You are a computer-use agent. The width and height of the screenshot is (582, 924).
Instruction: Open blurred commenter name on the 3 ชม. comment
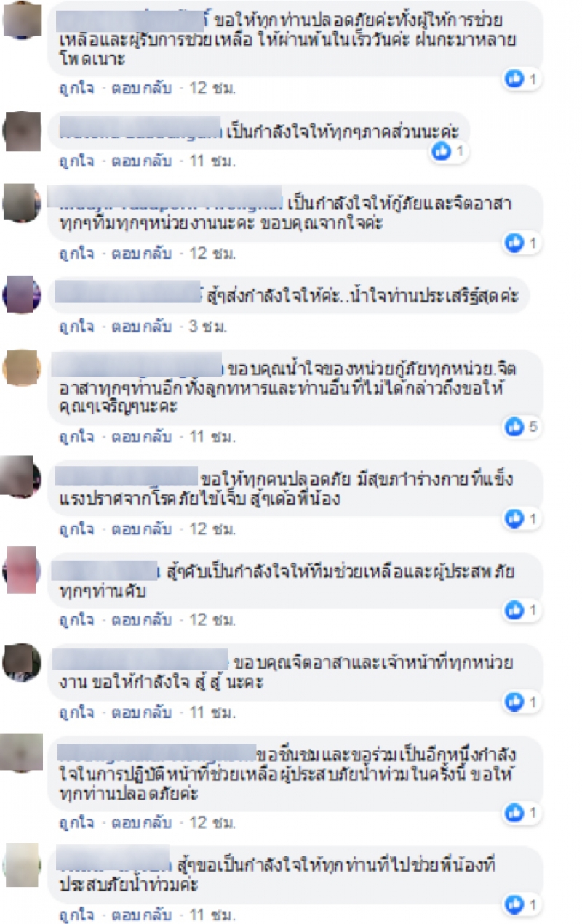(x=127, y=294)
